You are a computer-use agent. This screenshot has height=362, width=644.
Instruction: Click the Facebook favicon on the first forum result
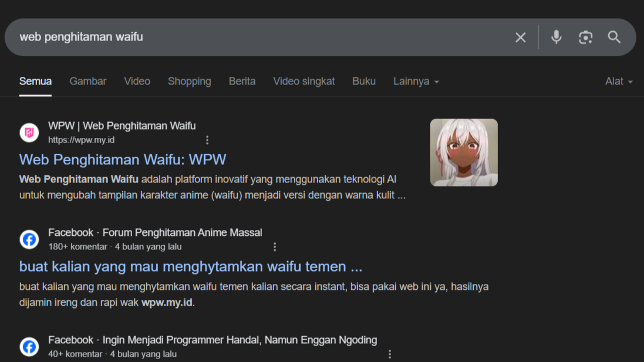pos(29,239)
